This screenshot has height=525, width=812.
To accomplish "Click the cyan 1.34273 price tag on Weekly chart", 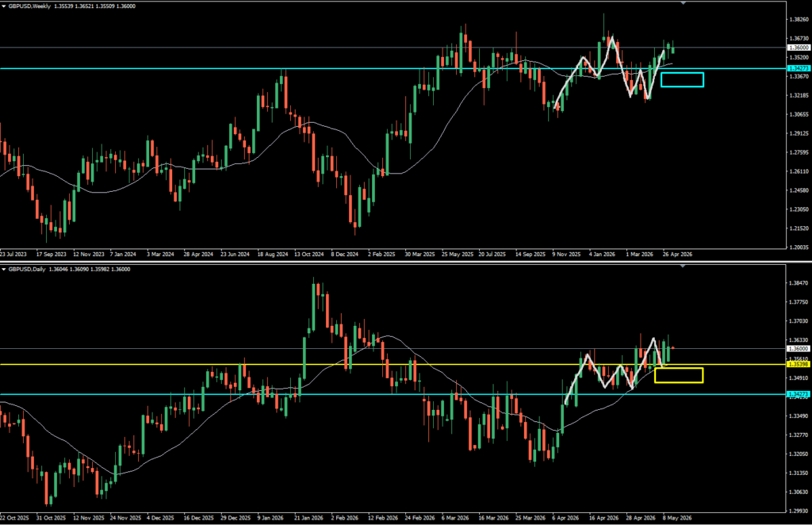I will coord(798,68).
